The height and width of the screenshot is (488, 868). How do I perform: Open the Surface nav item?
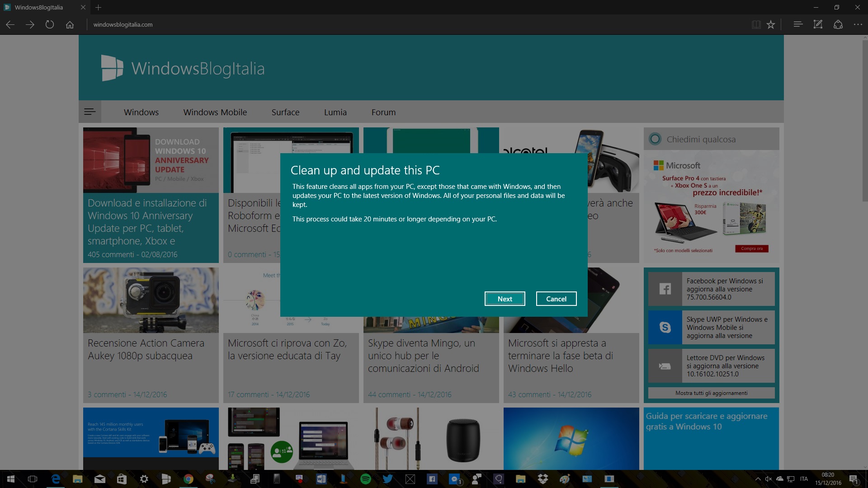click(x=285, y=112)
